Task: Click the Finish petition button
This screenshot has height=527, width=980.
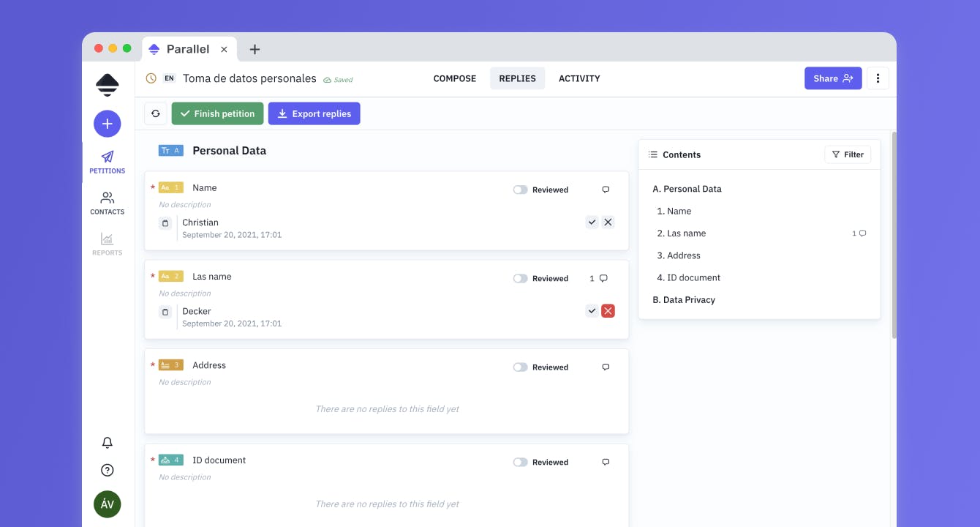Action: point(217,113)
